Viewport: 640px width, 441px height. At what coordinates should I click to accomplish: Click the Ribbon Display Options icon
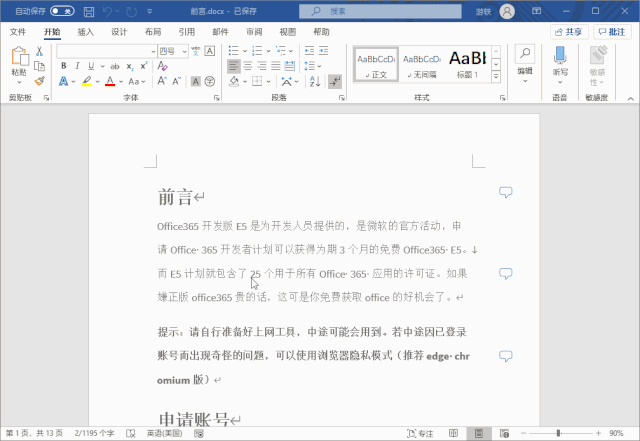536,11
